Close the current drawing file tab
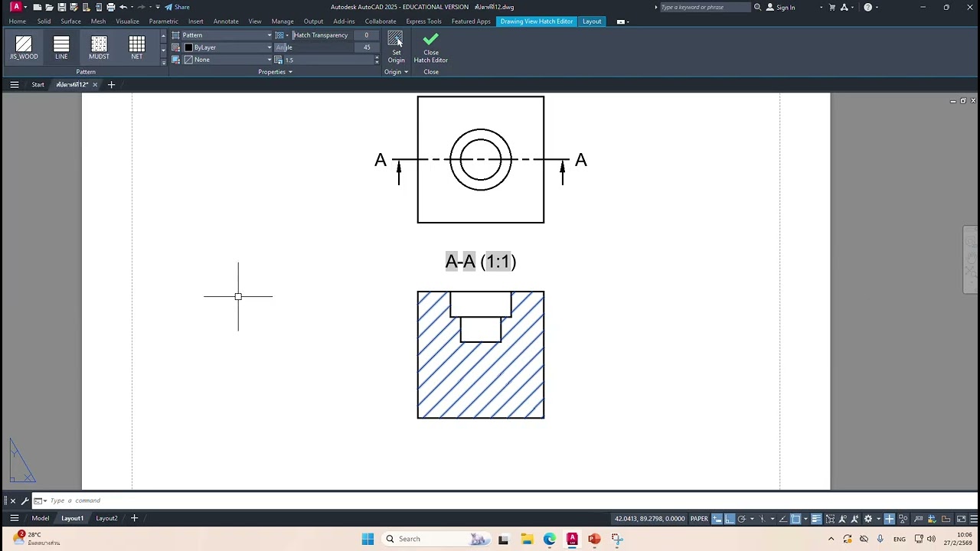This screenshot has width=980, height=551. [95, 84]
